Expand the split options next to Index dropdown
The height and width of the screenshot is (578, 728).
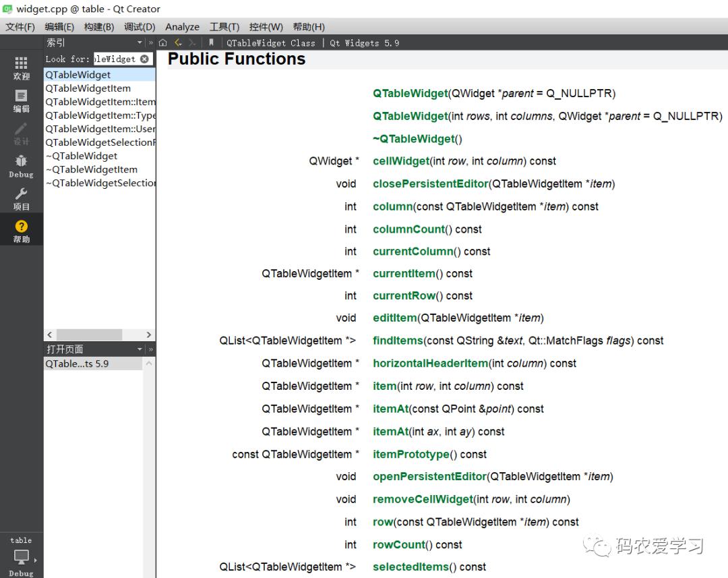point(151,42)
